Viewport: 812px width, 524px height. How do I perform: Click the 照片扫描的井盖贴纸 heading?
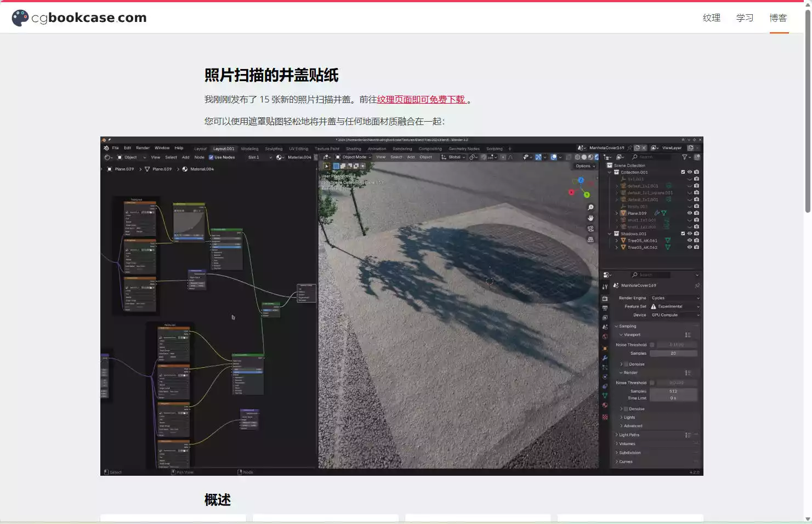(x=271, y=75)
